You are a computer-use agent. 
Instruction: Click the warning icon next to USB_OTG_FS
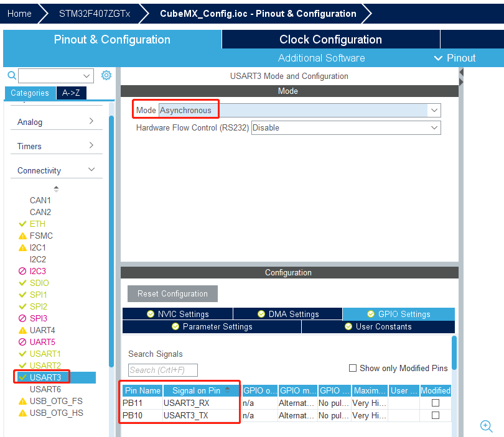pos(23,402)
